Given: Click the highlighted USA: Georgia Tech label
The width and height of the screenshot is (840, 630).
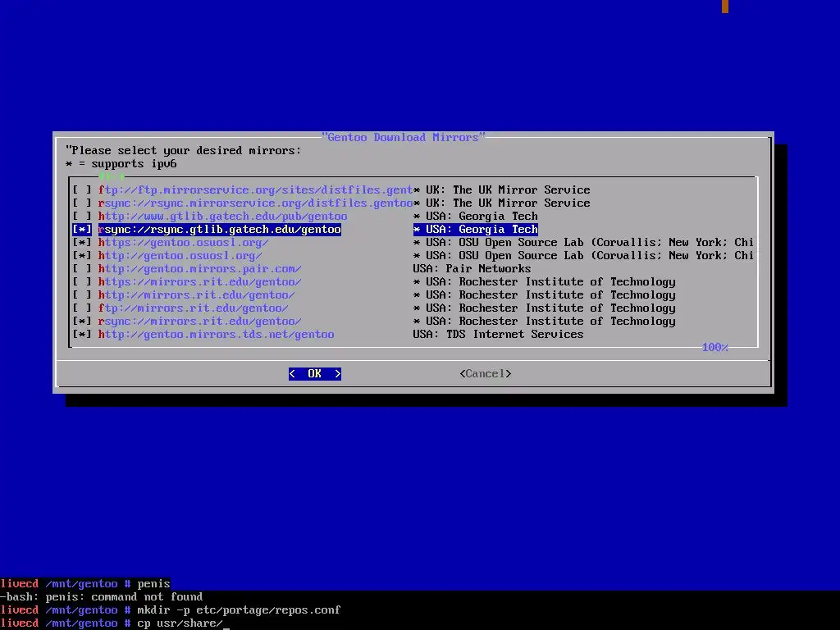Looking at the screenshot, I should (x=475, y=230).
